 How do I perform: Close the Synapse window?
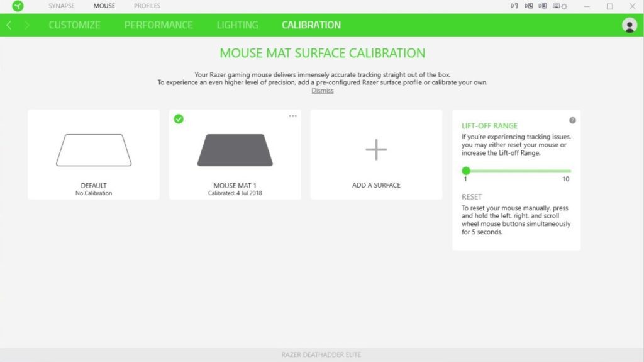click(633, 6)
